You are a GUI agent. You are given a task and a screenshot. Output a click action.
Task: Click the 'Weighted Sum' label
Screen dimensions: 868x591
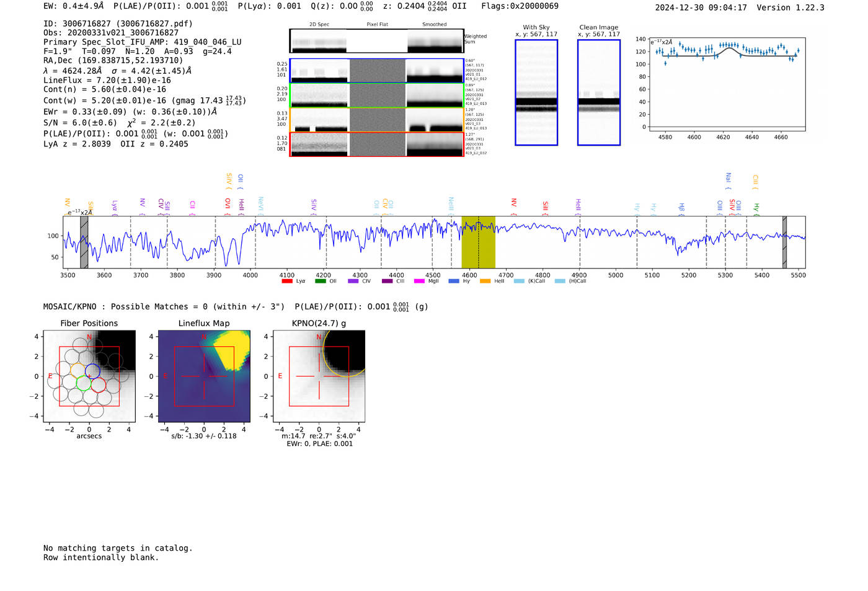click(476, 39)
